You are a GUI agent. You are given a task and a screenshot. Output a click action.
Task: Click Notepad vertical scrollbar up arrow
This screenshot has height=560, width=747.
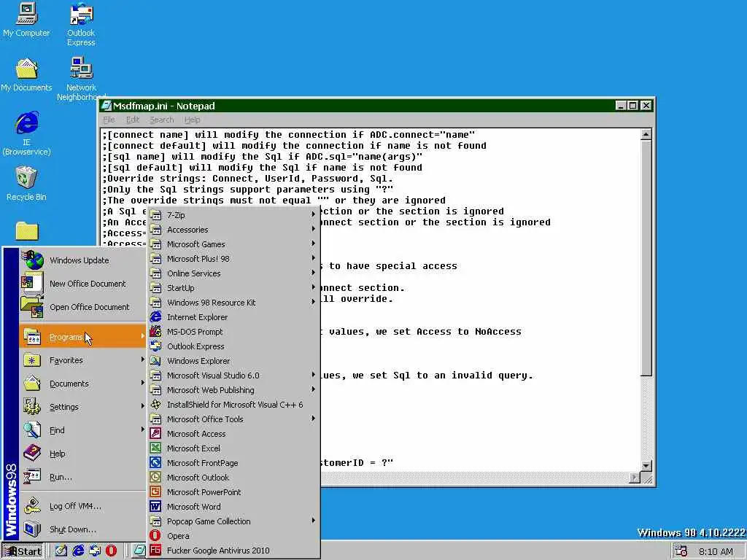(646, 135)
